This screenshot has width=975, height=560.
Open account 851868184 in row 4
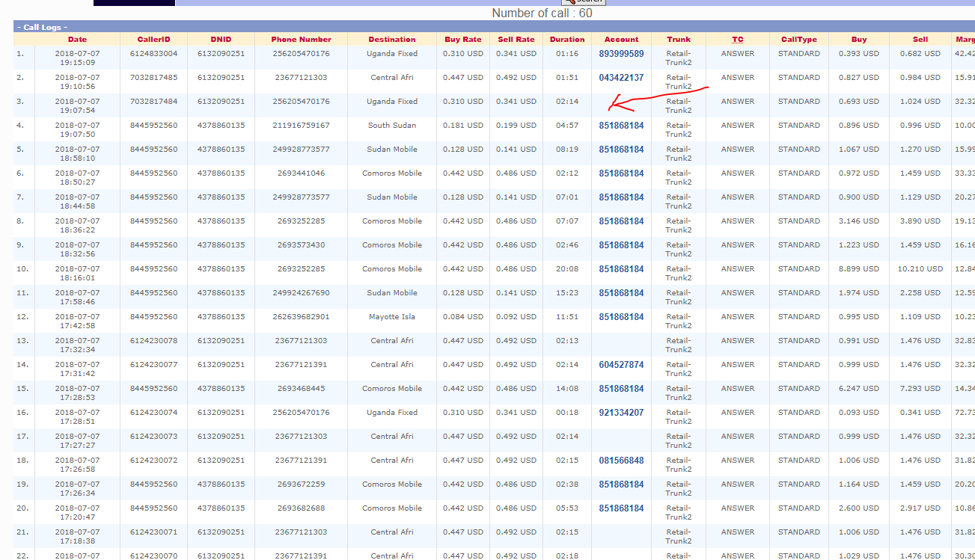(x=621, y=126)
